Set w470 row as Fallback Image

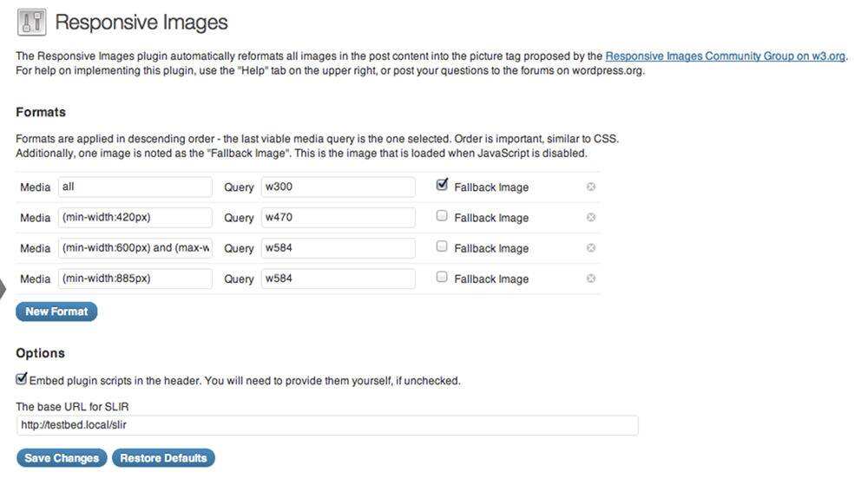point(442,216)
